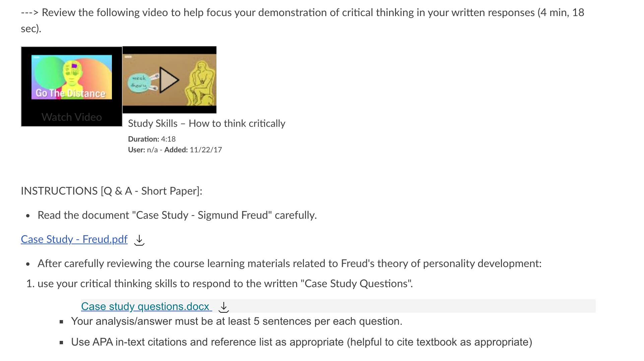Click the Watch Video label
The width and height of the screenshot is (644, 361).
pyautogui.click(x=72, y=117)
